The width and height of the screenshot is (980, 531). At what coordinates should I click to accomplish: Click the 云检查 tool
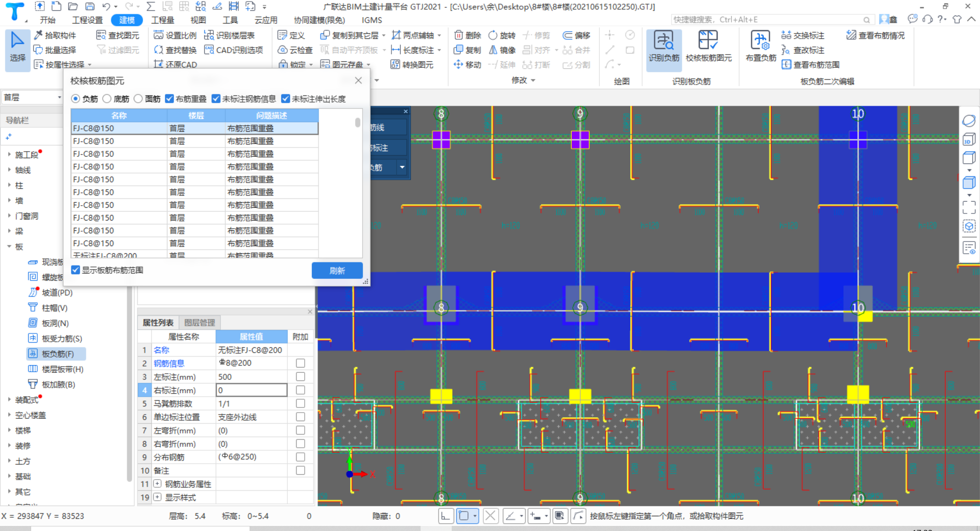pyautogui.click(x=296, y=50)
